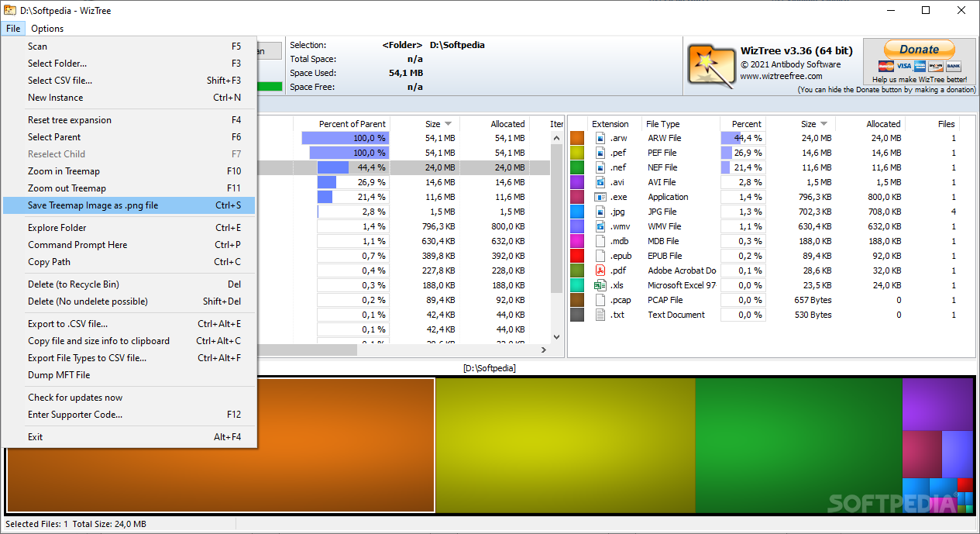Choose Dump MFT File

tap(129, 375)
